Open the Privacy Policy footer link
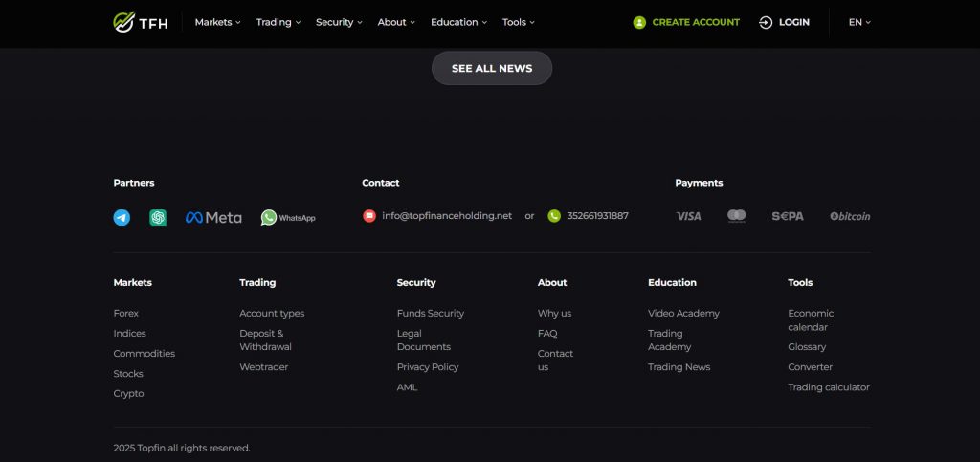Image resolution: width=980 pixels, height=462 pixels. pos(428,367)
